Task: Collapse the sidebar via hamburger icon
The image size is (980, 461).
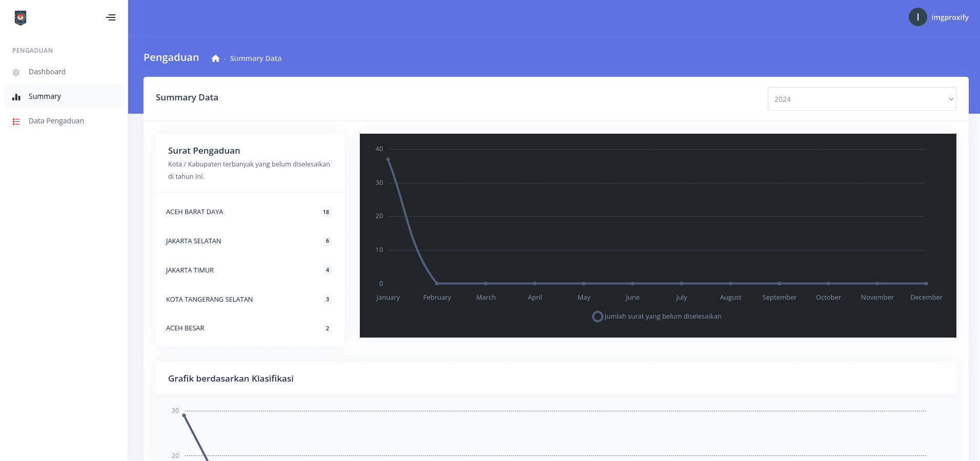Action: [x=111, y=17]
